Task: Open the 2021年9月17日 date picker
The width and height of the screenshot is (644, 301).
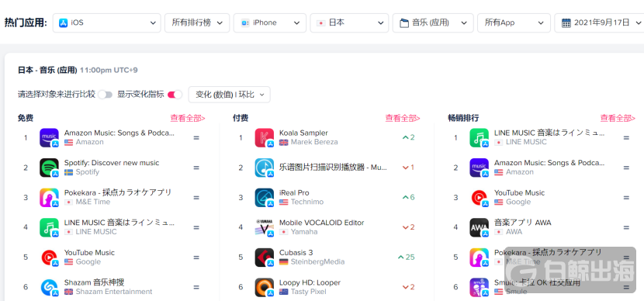Action: [x=599, y=22]
